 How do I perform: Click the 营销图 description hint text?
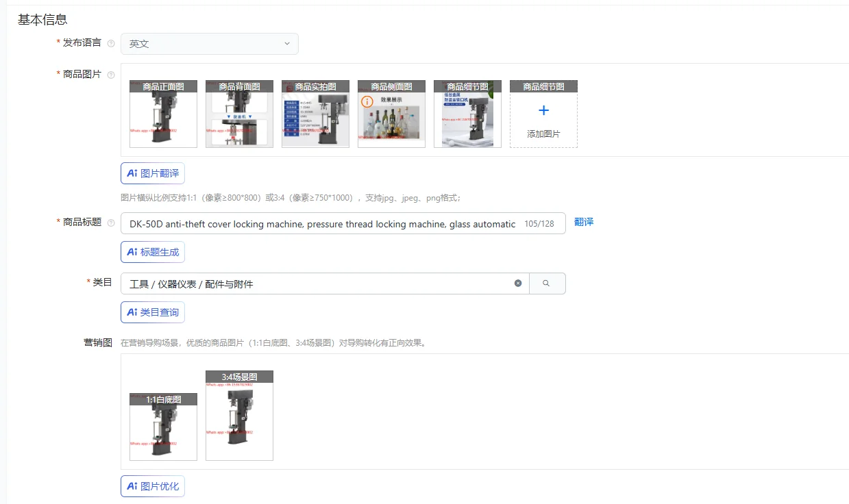click(x=273, y=343)
